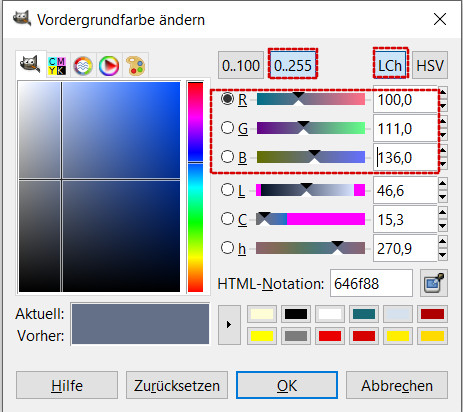Click the eyedropper color picker icon
This screenshot has height=412, width=463.
tap(434, 283)
